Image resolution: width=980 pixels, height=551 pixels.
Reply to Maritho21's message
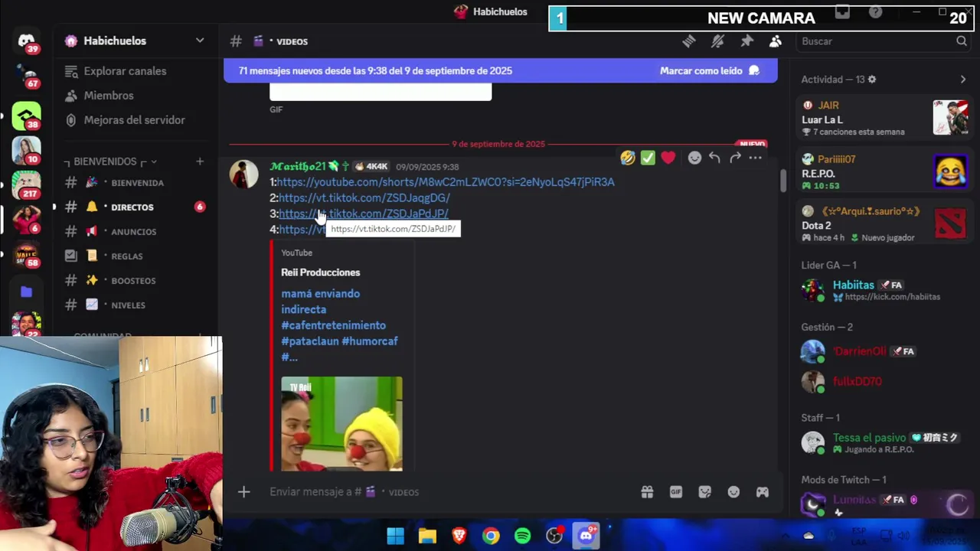click(x=714, y=158)
